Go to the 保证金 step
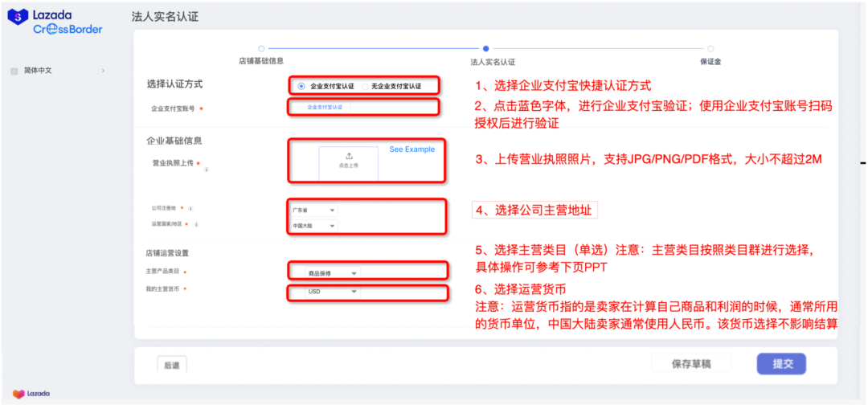 pos(710,49)
